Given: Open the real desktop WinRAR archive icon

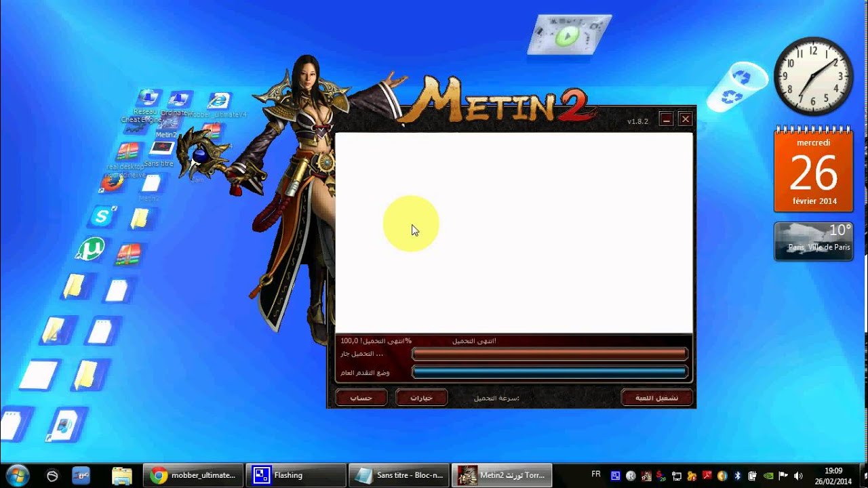Looking at the screenshot, I should [x=127, y=152].
